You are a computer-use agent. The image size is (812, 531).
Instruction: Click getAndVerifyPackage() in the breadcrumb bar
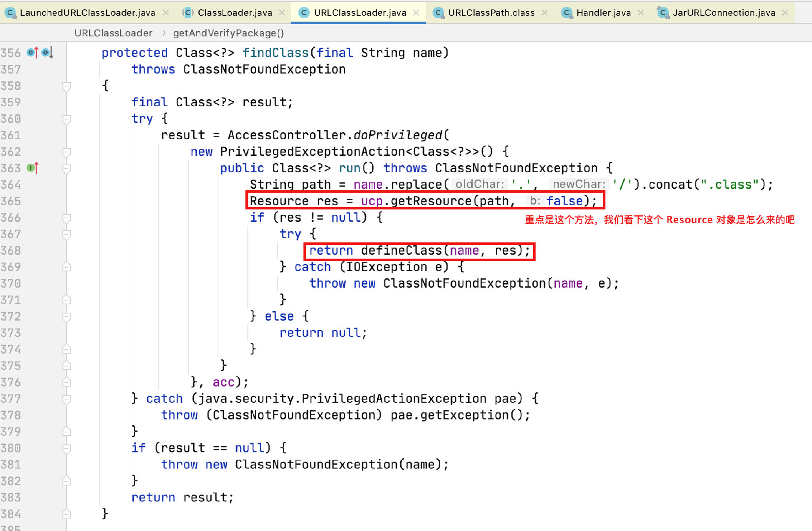229,33
